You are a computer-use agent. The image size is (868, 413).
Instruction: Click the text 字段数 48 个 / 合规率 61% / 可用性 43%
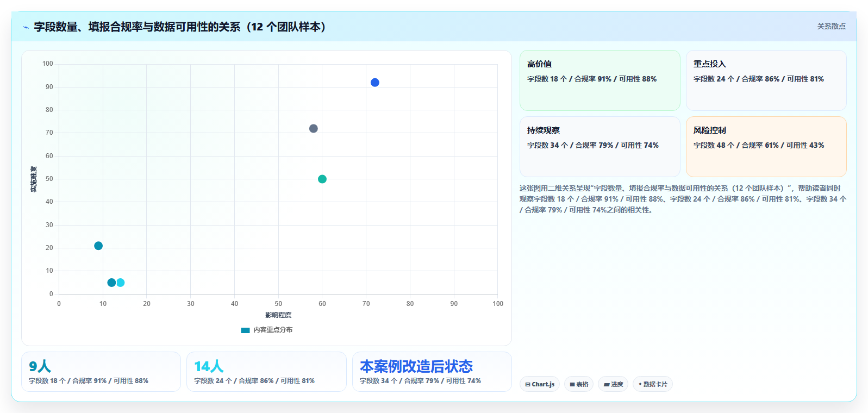coord(759,145)
